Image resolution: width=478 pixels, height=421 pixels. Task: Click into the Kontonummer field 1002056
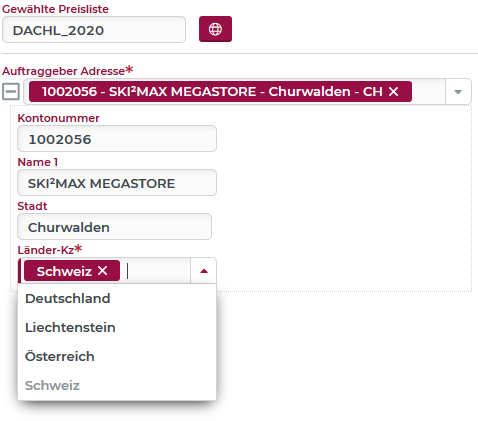[117, 139]
